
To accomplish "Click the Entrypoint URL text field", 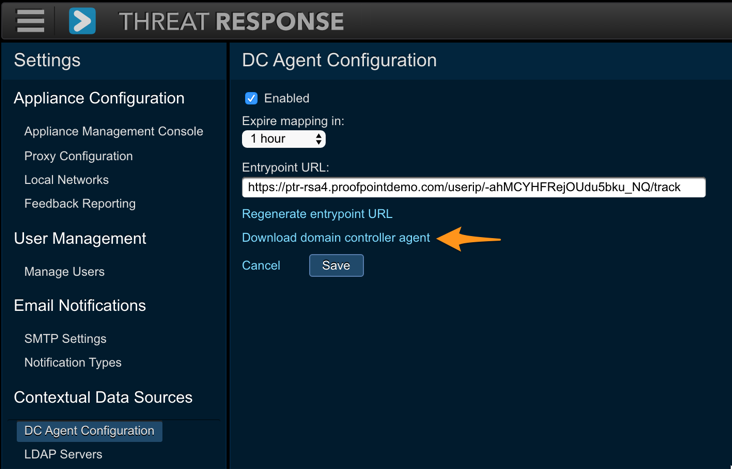I will [473, 187].
